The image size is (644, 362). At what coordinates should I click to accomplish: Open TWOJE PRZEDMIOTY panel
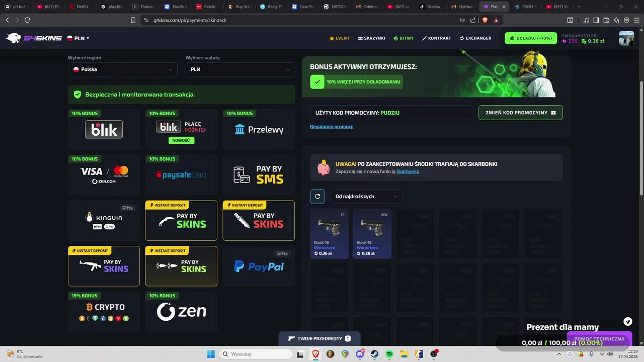[x=319, y=338]
